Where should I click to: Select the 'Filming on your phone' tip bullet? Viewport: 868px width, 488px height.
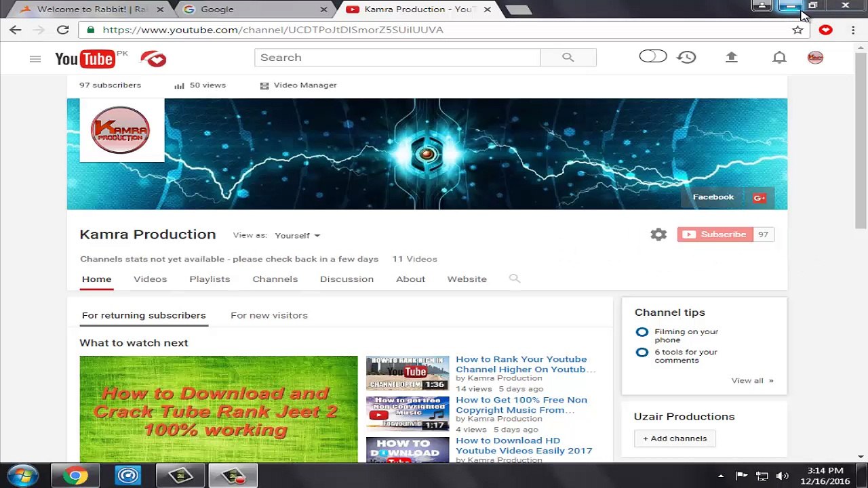[x=642, y=332]
